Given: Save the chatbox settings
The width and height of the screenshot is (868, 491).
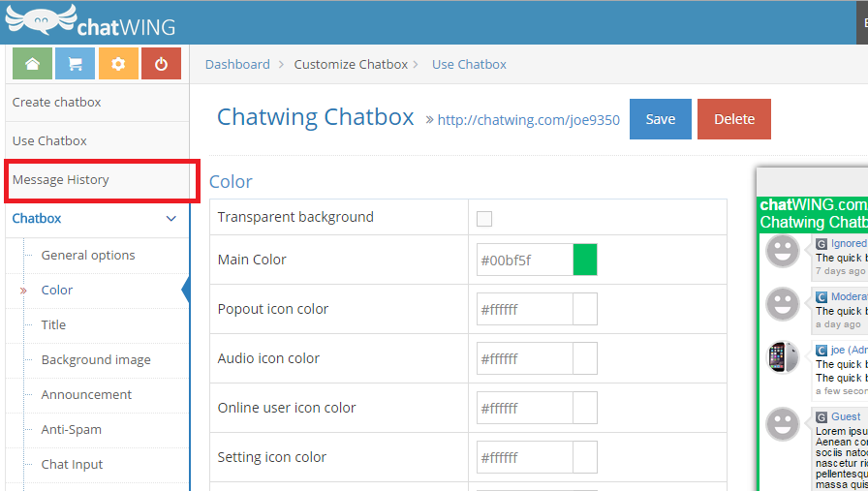Looking at the screenshot, I should pos(661,119).
